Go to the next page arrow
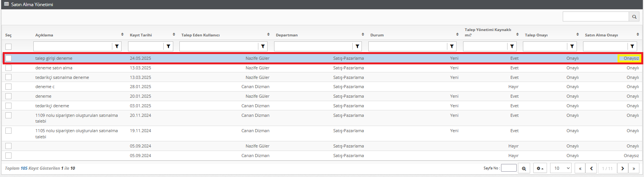This screenshot has height=177, width=644. 623,168
